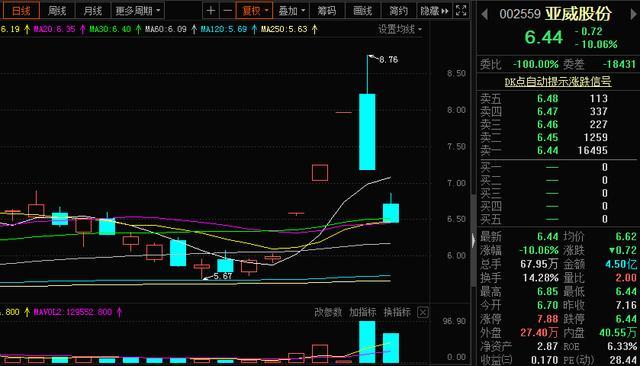Click 卖五 ask price 6.48
Screen dimensions: 640x366
tap(547, 98)
